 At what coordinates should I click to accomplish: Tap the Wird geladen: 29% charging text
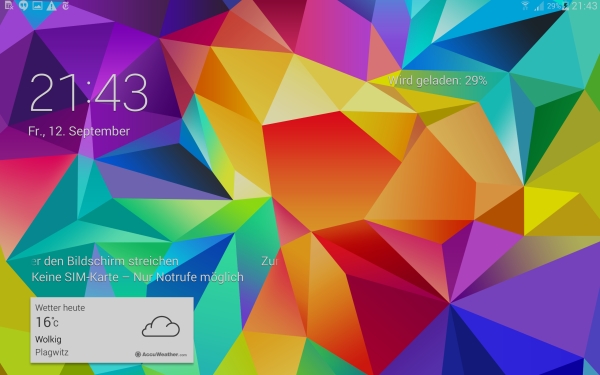pyautogui.click(x=437, y=80)
